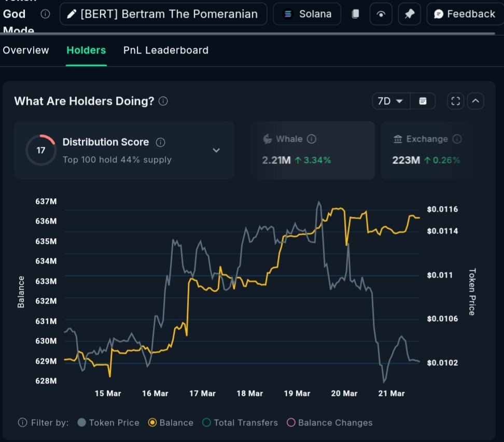Click info icon next to Distribution Score
Image resolution: width=504 pixels, height=442 pixels.
click(x=160, y=142)
